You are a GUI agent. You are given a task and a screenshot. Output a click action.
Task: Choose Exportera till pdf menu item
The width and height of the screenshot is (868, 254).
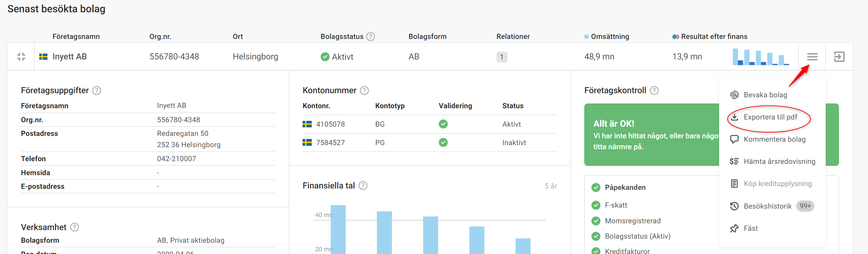[772, 117]
